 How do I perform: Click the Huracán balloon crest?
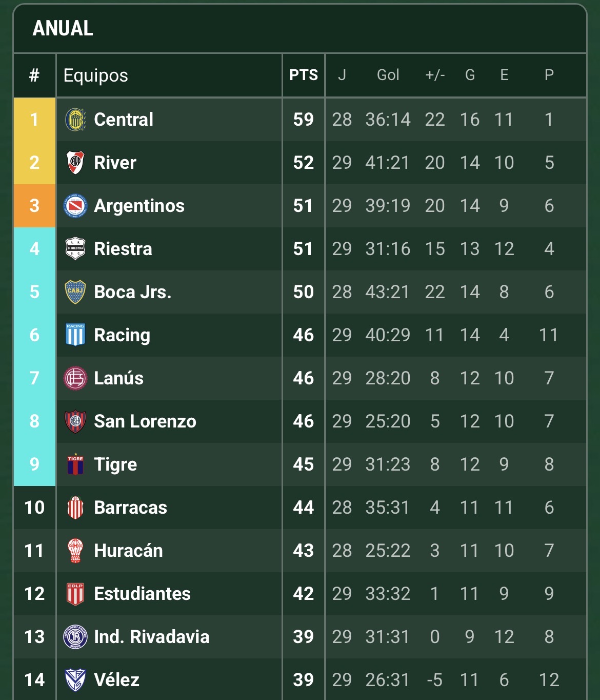click(x=75, y=551)
